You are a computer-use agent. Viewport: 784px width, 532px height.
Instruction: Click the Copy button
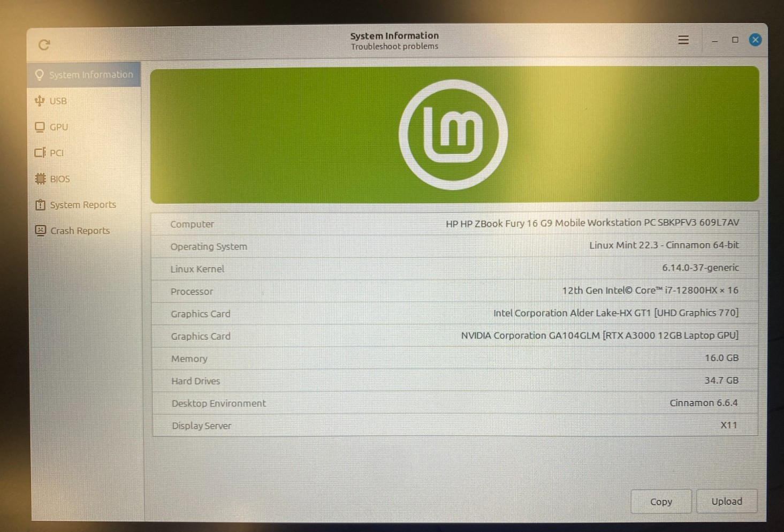[661, 501]
